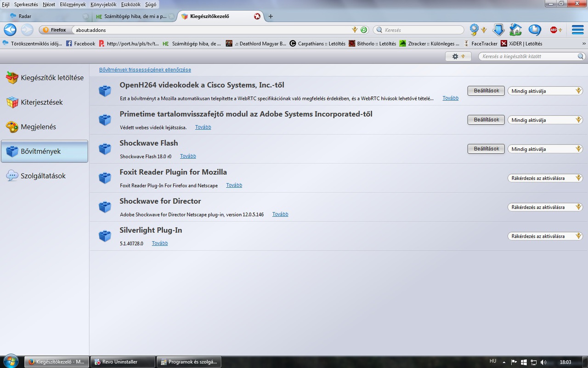
Task: Expand activation dropdown for Primetime modul
Action: [545, 120]
